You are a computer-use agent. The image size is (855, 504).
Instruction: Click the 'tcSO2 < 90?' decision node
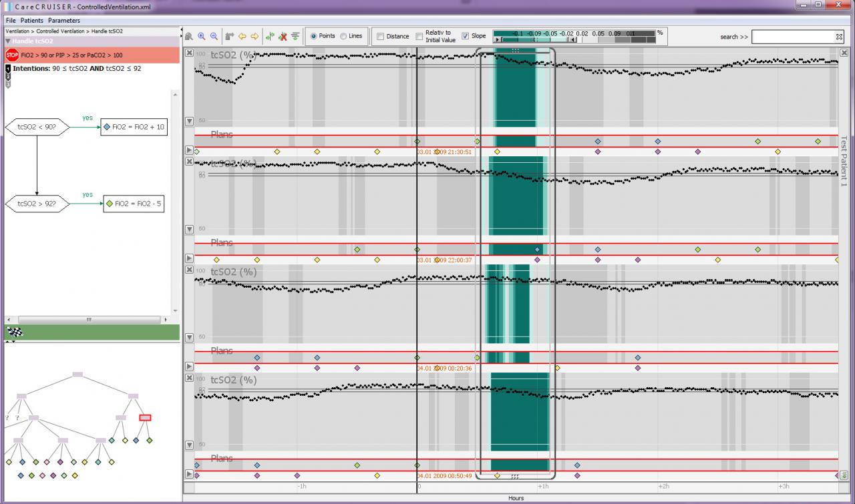pyautogui.click(x=37, y=127)
